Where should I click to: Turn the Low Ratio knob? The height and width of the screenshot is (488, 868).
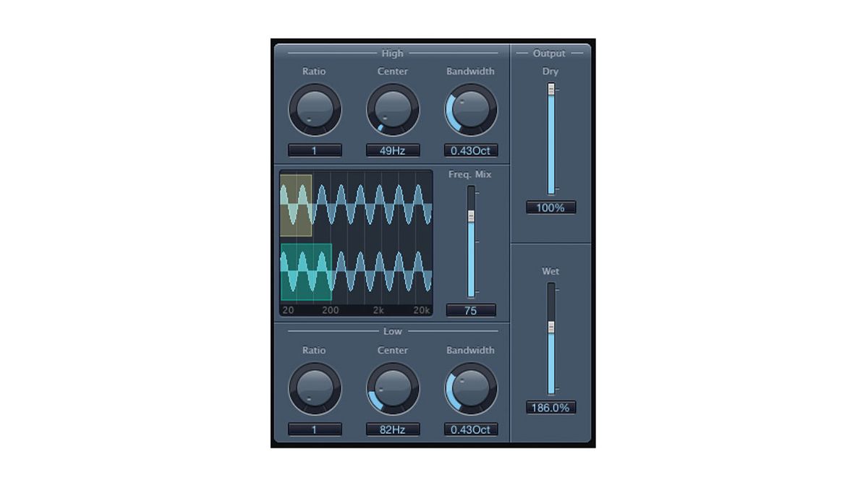315,389
